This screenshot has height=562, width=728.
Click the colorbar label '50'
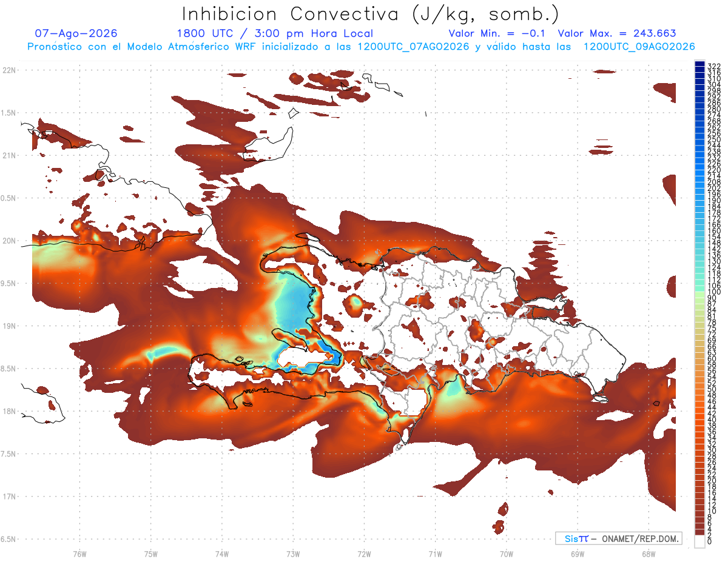712,389
